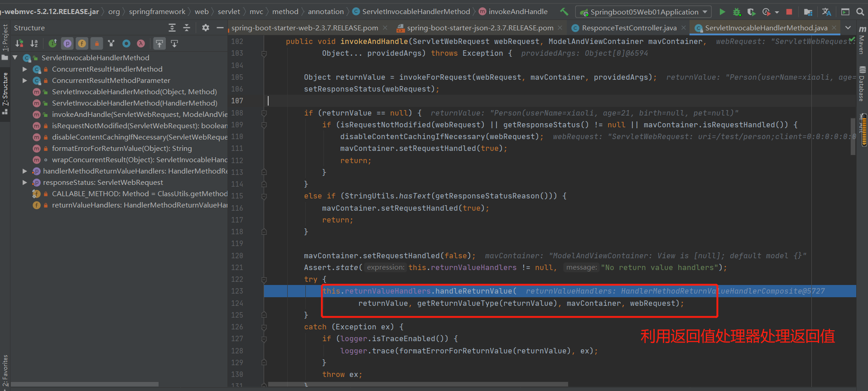
Task: Expand responseStatus property node
Action: coord(25,182)
